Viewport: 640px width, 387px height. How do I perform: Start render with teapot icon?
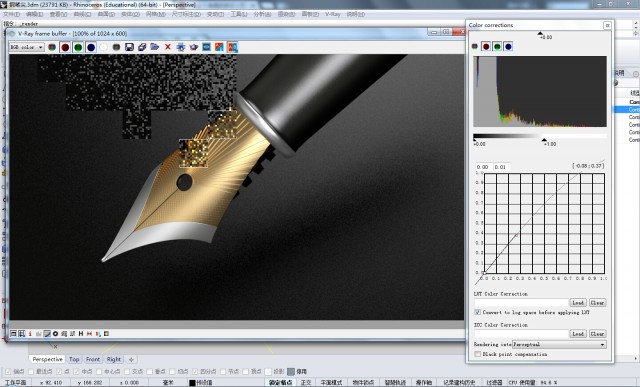[194, 47]
